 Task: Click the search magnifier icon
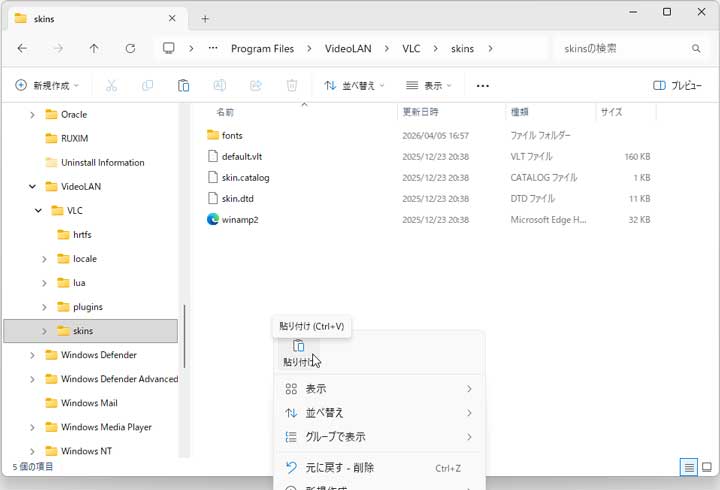point(696,48)
